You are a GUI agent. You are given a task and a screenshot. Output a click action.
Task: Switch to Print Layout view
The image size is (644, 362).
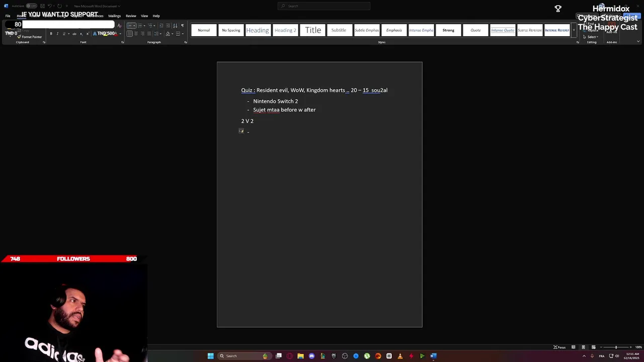pyautogui.click(x=583, y=347)
